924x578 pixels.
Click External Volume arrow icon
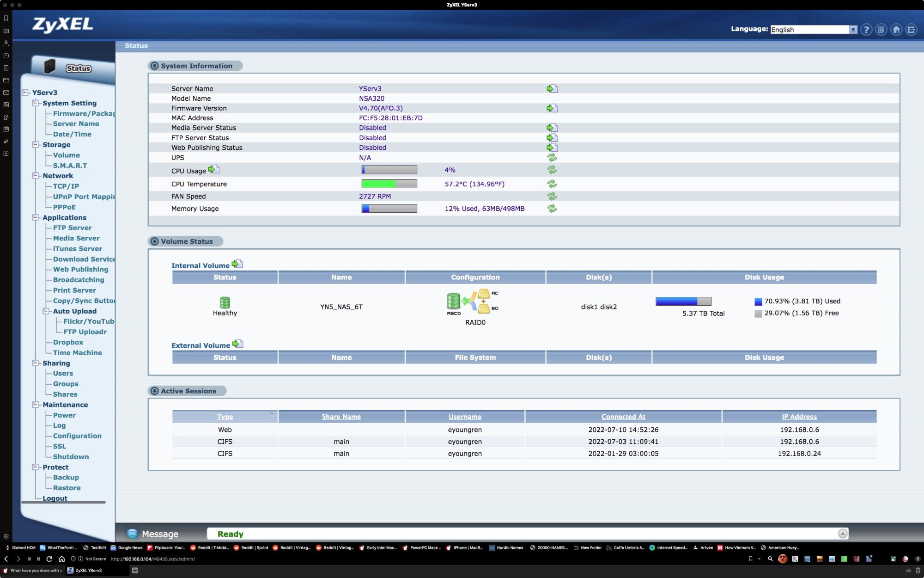(x=237, y=344)
